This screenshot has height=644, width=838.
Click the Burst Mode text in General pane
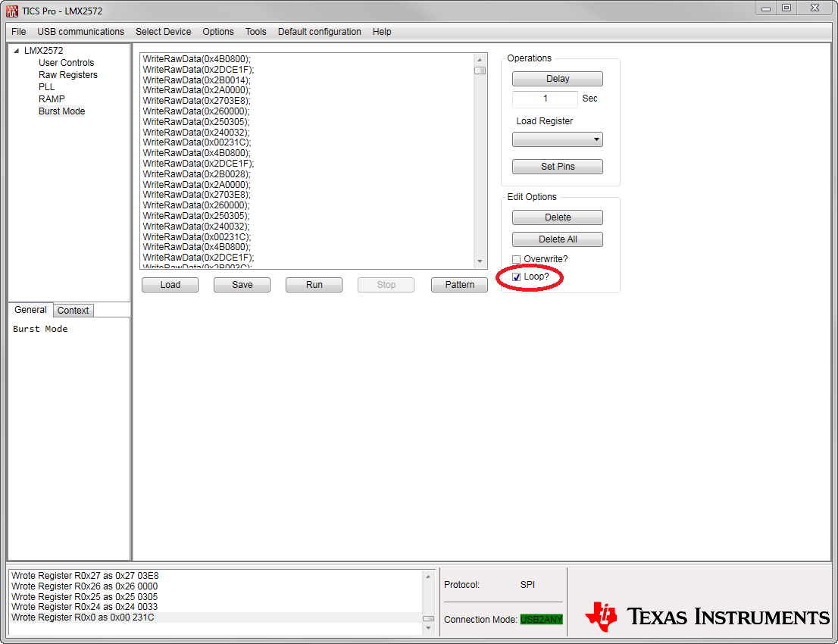pyautogui.click(x=40, y=329)
